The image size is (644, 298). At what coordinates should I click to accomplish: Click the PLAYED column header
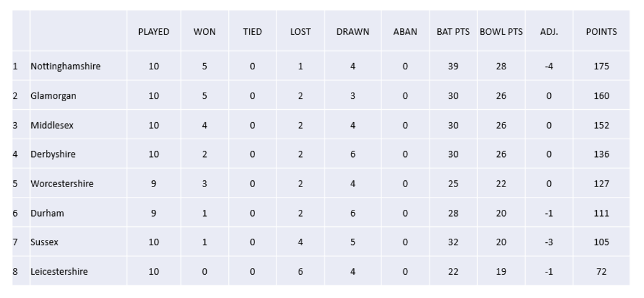153,32
